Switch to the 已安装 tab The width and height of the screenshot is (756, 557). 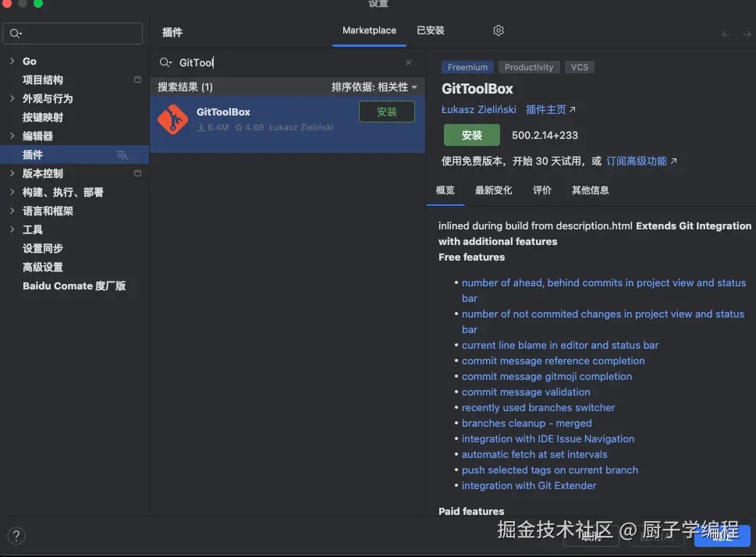coord(430,30)
